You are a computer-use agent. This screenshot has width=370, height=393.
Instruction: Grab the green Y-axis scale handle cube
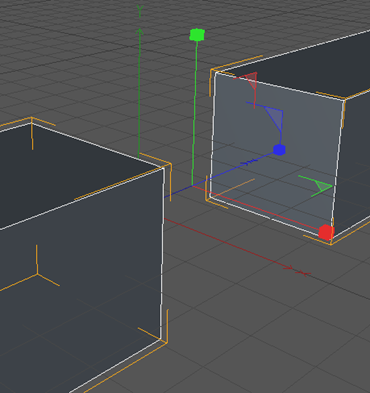[197, 35]
